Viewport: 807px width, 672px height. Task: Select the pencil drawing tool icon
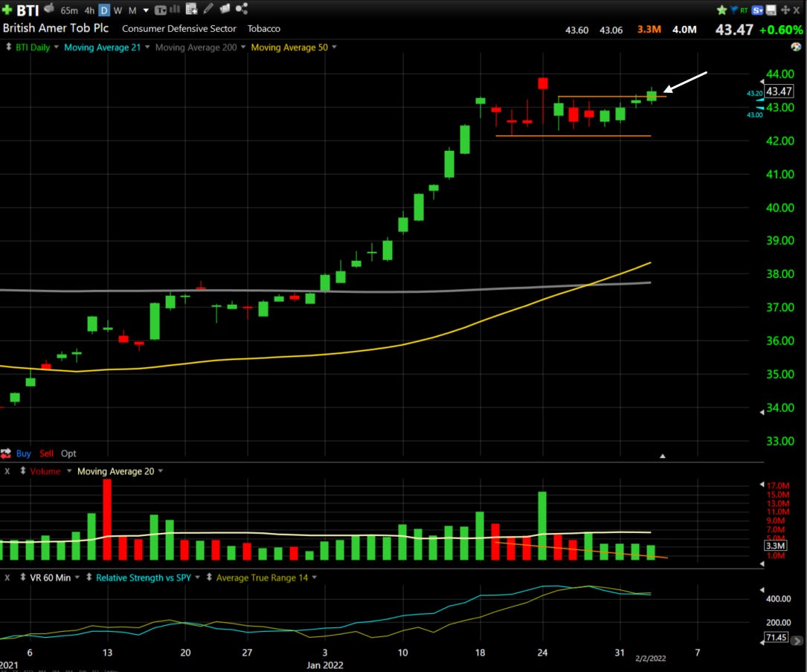tap(208, 9)
